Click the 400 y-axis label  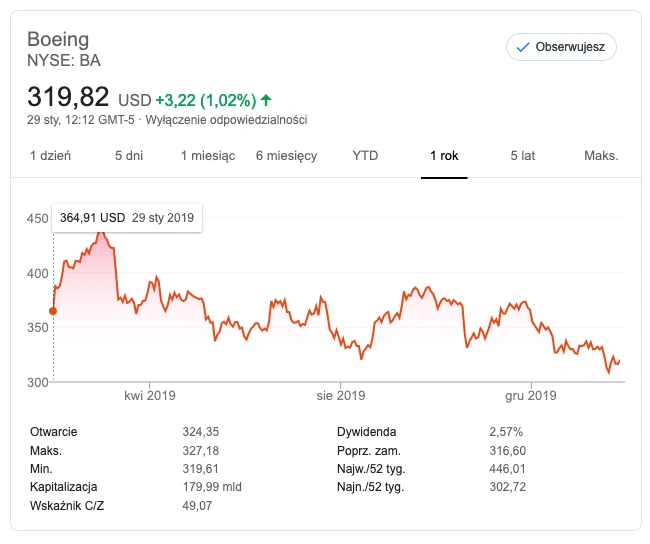click(x=38, y=274)
